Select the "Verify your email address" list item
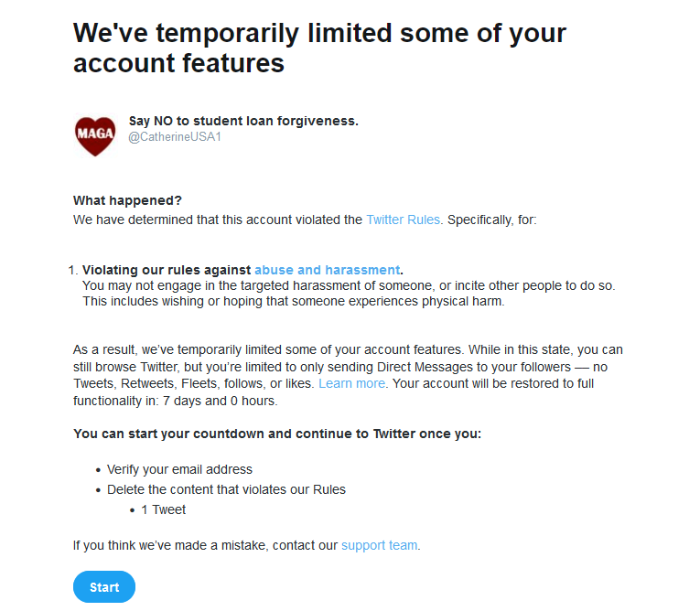The width and height of the screenshot is (700, 611). (179, 469)
